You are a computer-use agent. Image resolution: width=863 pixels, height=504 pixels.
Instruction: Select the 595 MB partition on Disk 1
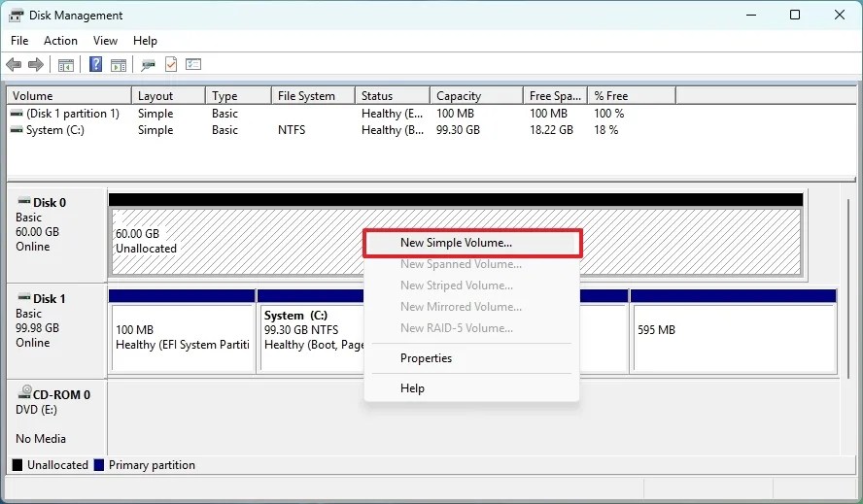[x=734, y=337]
